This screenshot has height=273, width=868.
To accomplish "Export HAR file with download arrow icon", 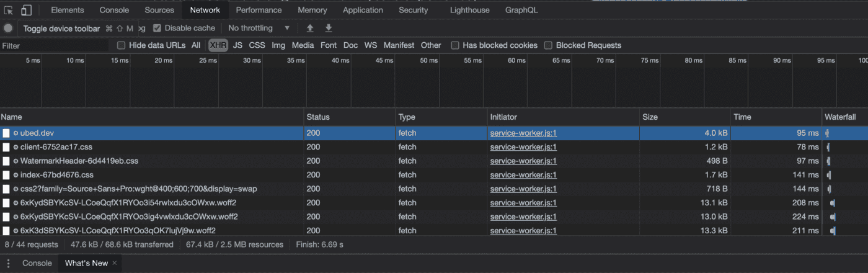I will 329,28.
